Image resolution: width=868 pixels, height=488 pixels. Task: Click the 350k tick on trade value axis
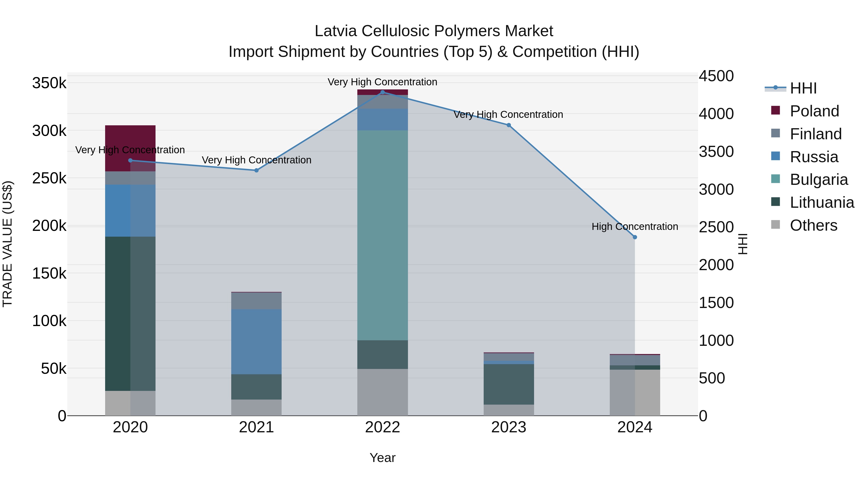[x=49, y=83]
